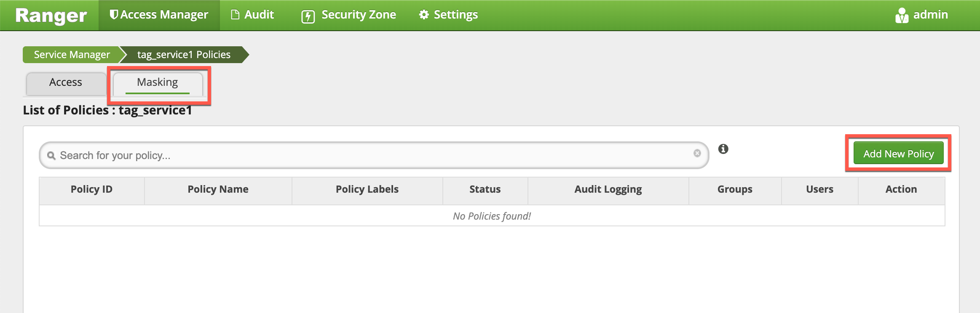The width and height of the screenshot is (980, 313).
Task: Open the Settings gear menu
Action: point(424,15)
